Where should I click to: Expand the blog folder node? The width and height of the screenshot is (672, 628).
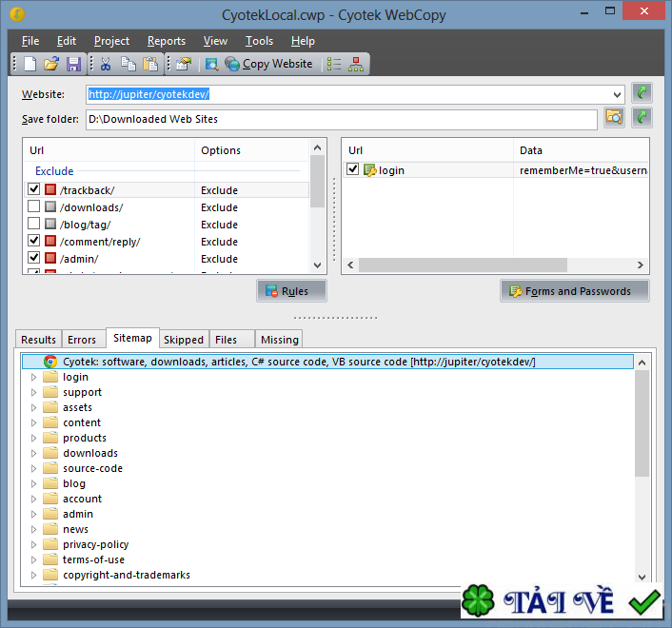point(34,483)
